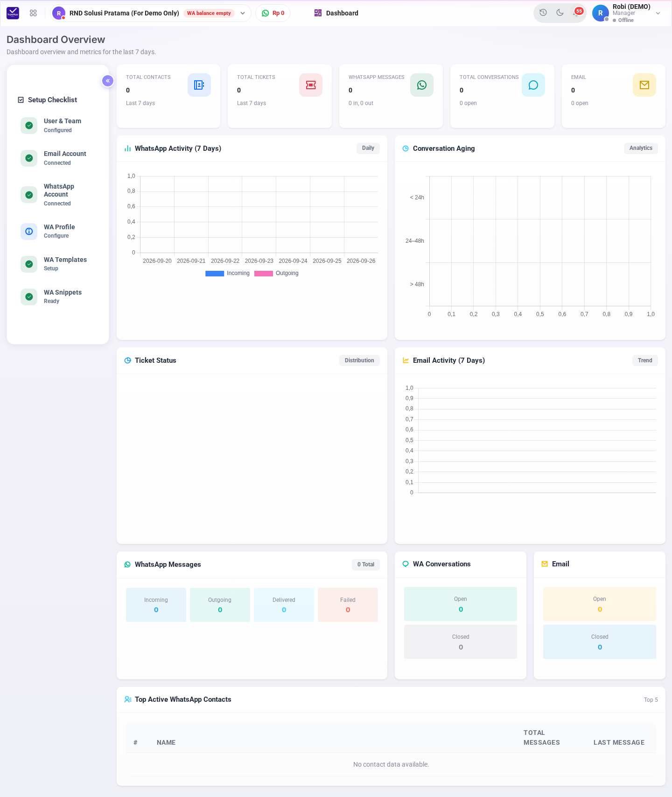Click the User & Team green check icon
Image resolution: width=672 pixels, height=797 pixels.
29,126
